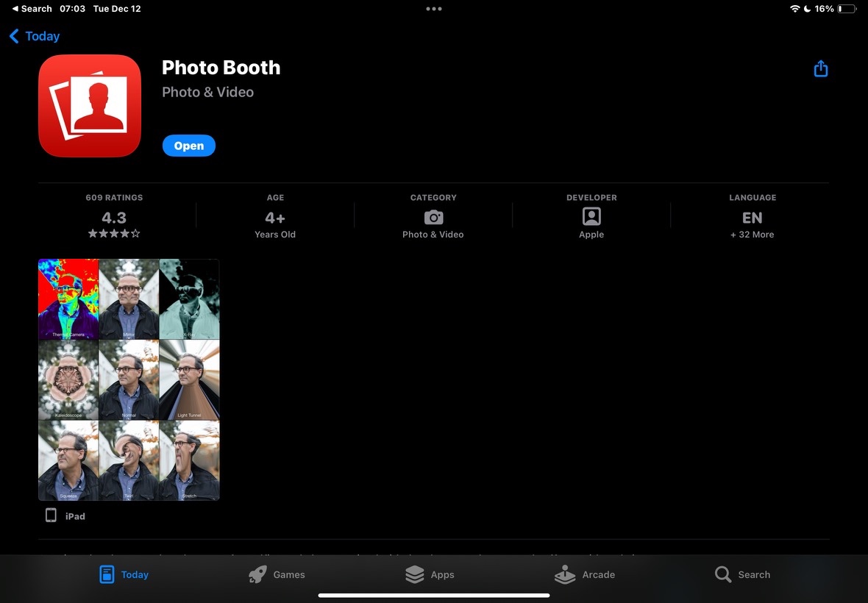Go back using the Today chevron

tap(35, 36)
